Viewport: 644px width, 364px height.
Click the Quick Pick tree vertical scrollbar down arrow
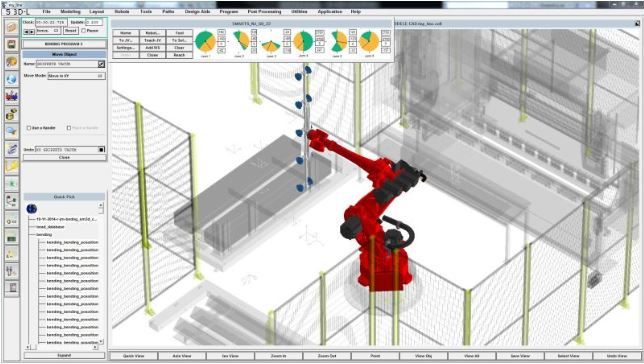tap(101, 342)
